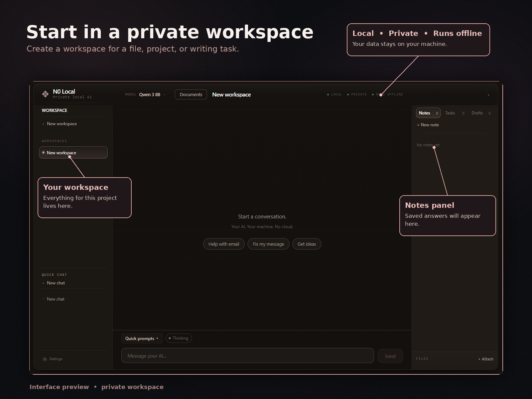Pick the Get ideas suggestion chip
532x399 pixels.
(x=307, y=244)
